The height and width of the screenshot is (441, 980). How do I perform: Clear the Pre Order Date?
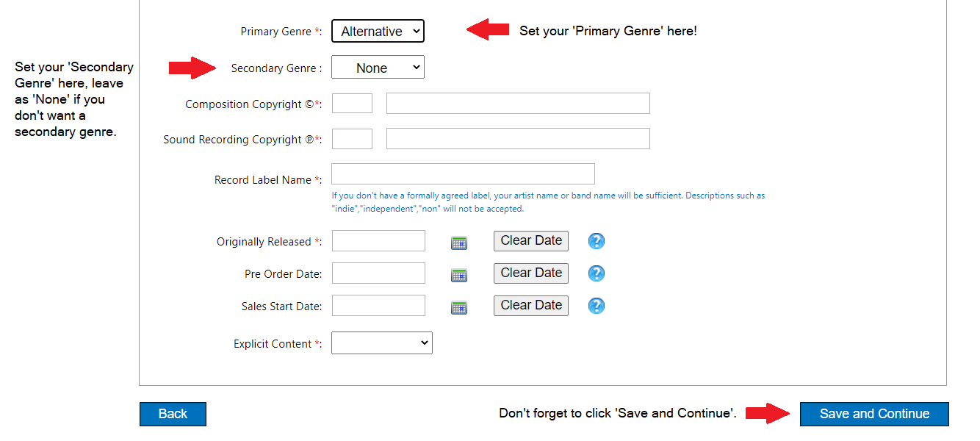point(530,273)
